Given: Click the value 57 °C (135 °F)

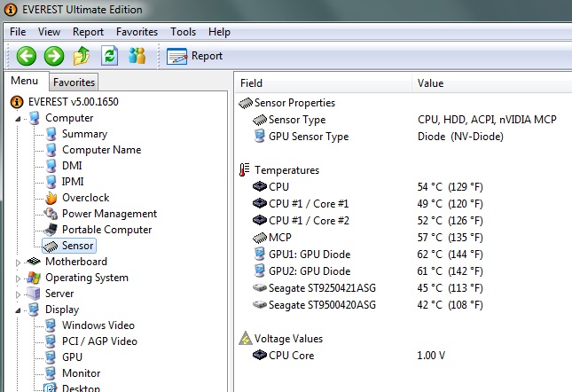Looking at the screenshot, I should coord(450,238).
